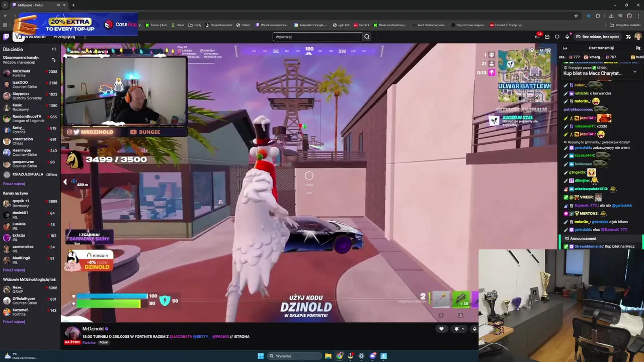Open KSIAZULOMUALA offline channel in sidebar
The width and height of the screenshot is (644, 362).
point(30,174)
